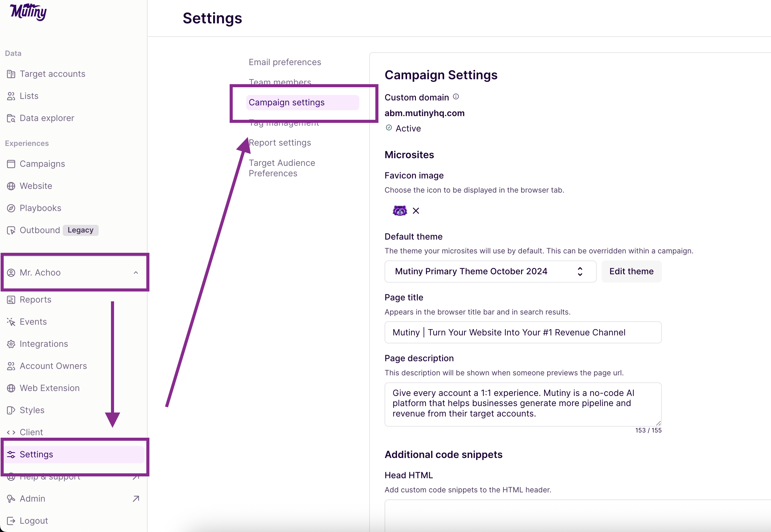Image resolution: width=771 pixels, height=532 pixels.
Task: Click the Custom domain info icon
Action: coord(456,97)
